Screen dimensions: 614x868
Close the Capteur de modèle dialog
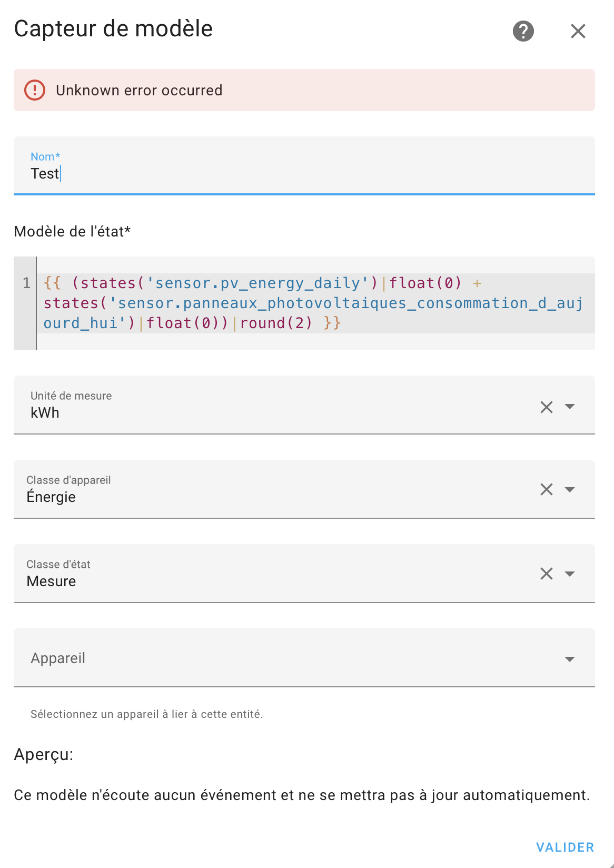pos(578,31)
